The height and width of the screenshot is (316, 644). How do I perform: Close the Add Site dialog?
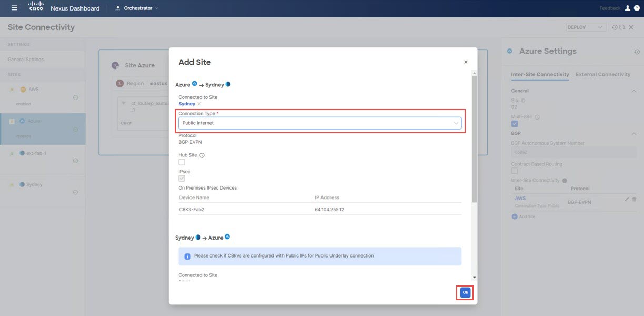(466, 62)
